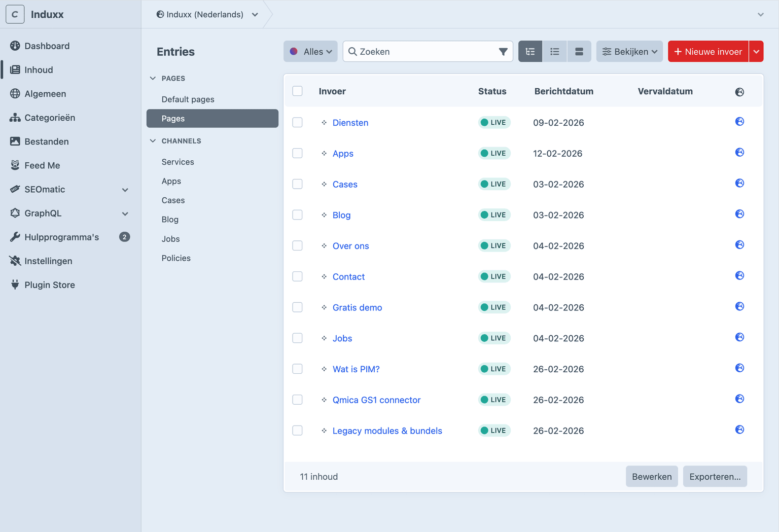Click the Nieuwe invoer button

point(708,52)
